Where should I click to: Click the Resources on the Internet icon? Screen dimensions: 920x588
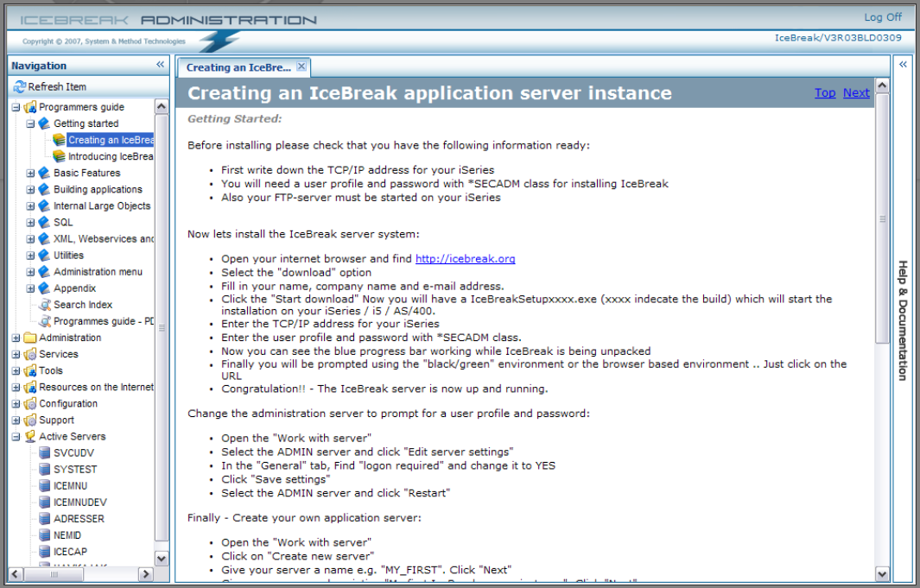point(30,387)
